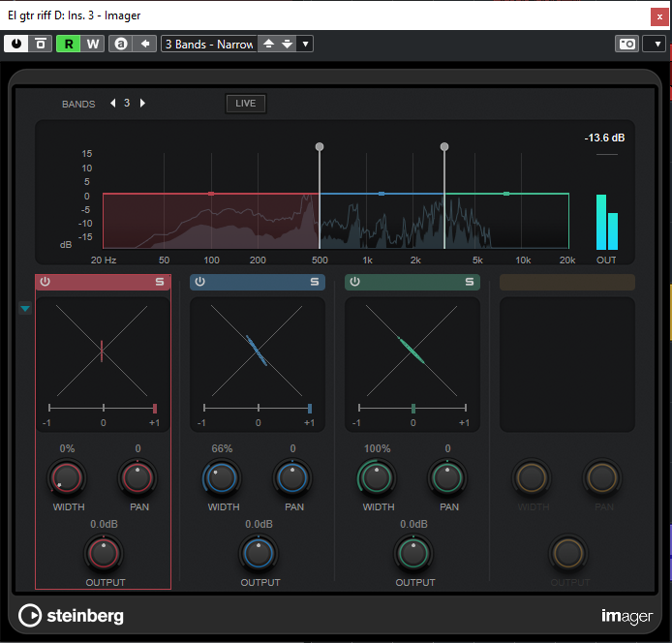
Task: Click the A/B settings switch icon
Action: coord(120,44)
